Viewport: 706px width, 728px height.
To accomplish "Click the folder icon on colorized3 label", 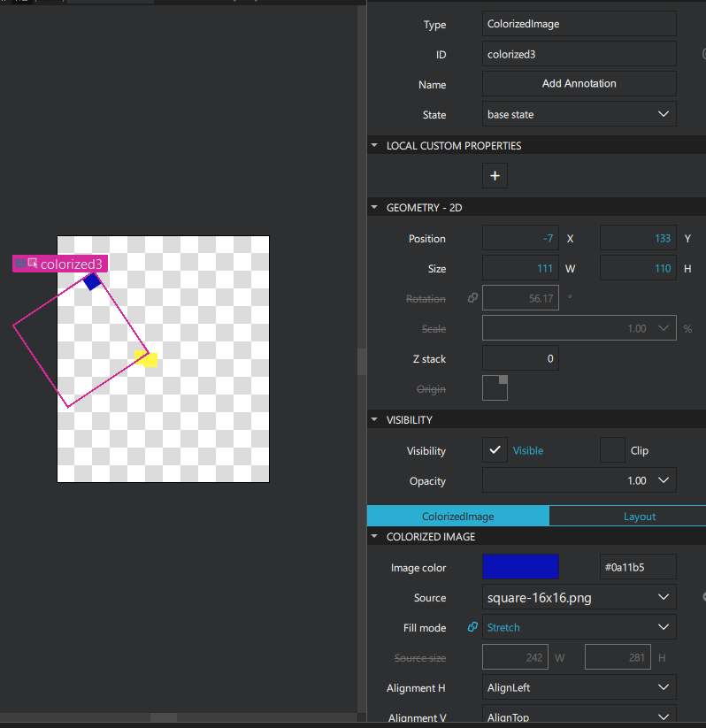I will pyautogui.click(x=20, y=264).
